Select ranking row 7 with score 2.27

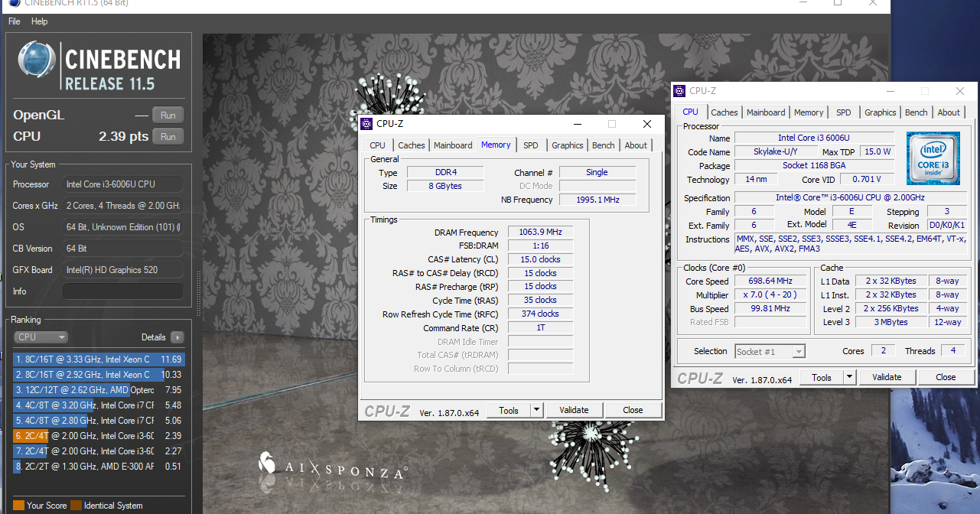(x=99, y=451)
